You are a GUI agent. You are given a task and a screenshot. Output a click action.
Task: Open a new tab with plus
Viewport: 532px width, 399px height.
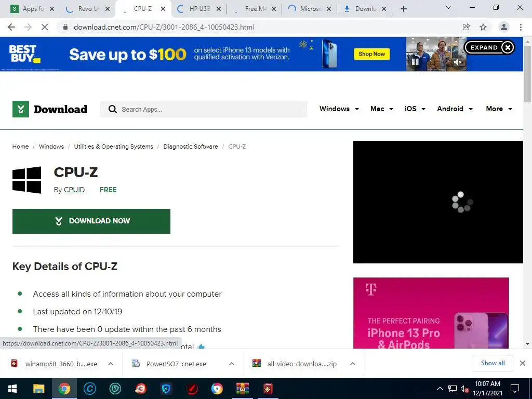403,9
